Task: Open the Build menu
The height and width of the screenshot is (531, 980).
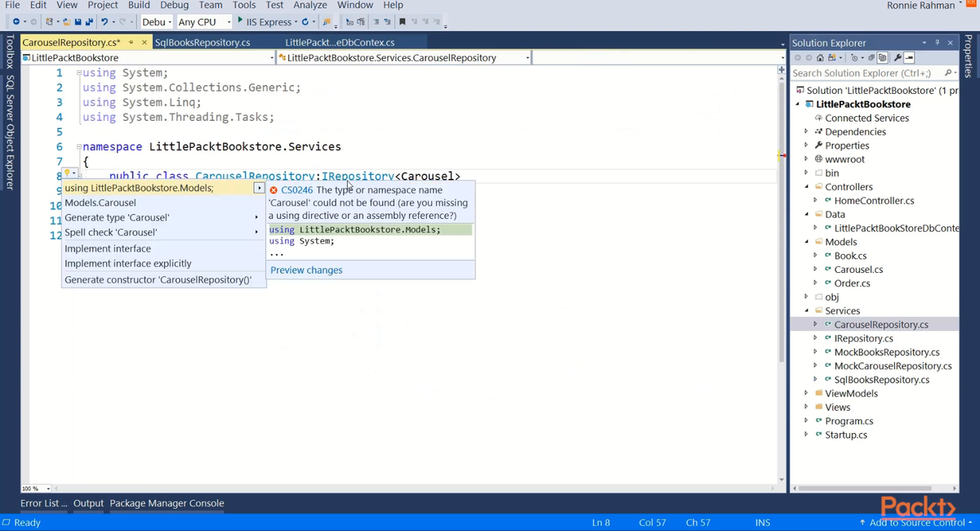Action: pos(139,5)
